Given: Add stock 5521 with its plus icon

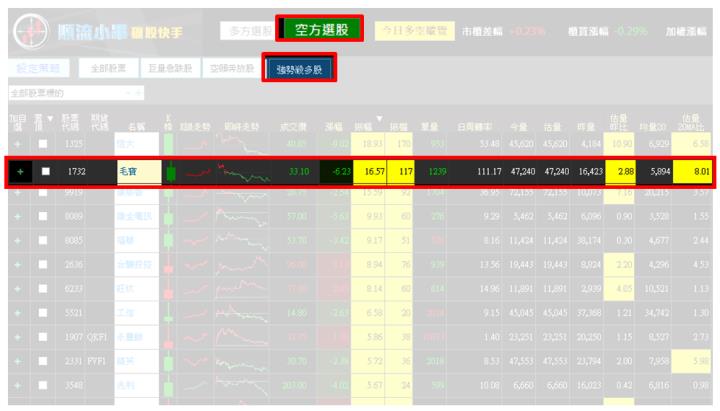Looking at the screenshot, I should [x=17, y=311].
